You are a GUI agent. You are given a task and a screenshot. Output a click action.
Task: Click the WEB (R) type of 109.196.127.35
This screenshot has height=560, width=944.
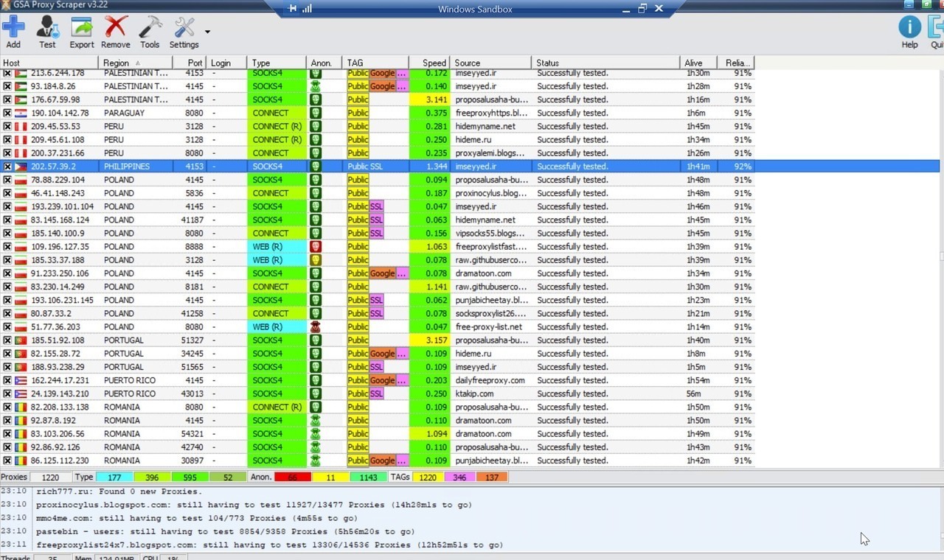(277, 247)
